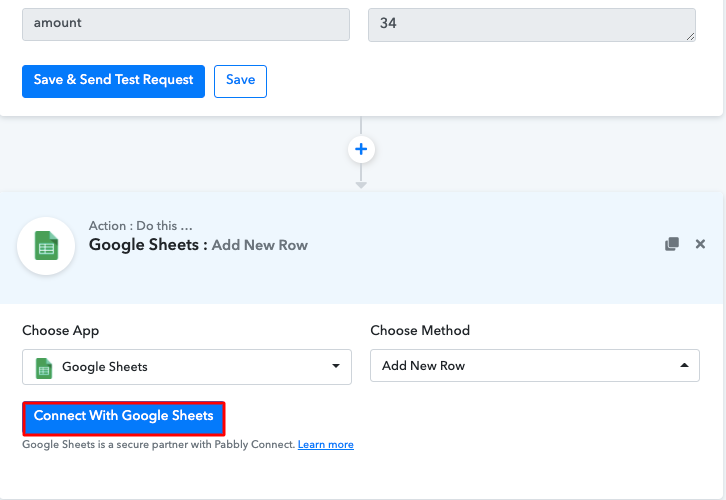
Task: Remove the Google Sheets action step
Action: [x=700, y=244]
